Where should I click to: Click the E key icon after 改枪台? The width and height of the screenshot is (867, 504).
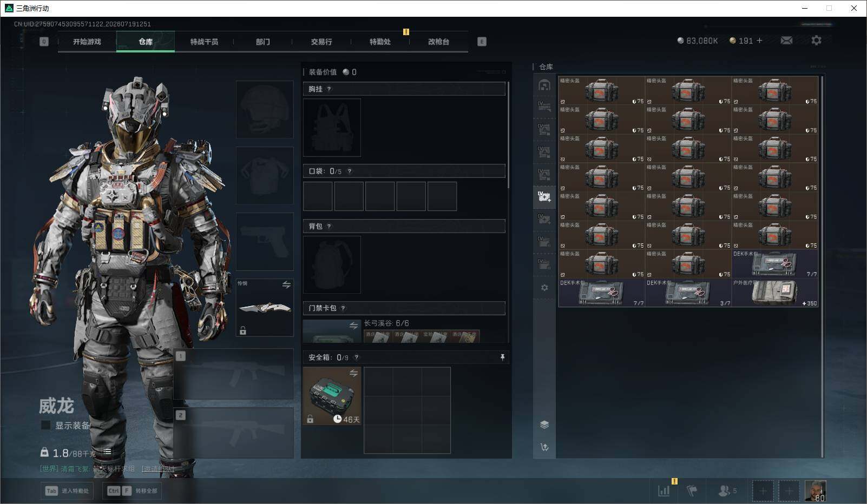(482, 42)
